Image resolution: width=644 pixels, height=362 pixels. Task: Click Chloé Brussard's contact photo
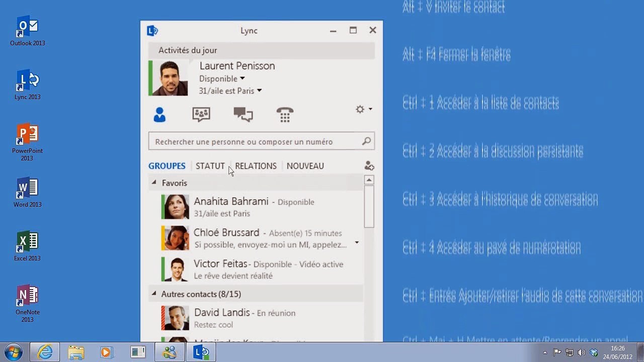tap(177, 238)
